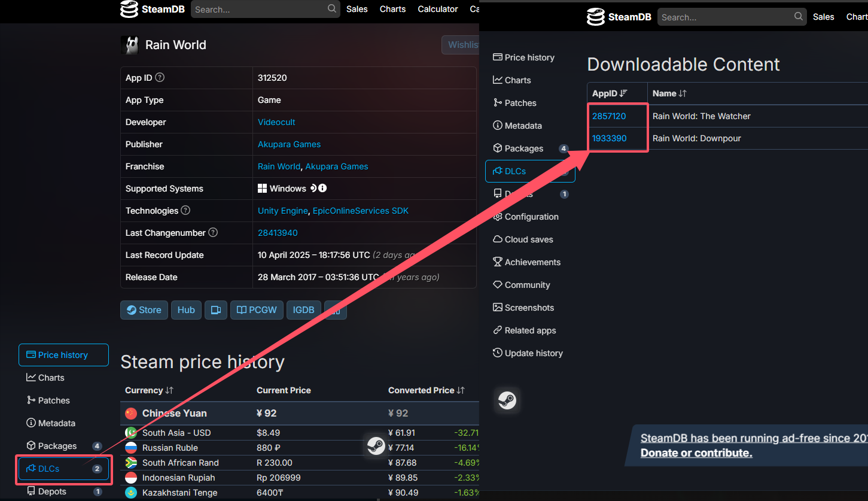The image size is (868, 501).
Task: Sort by Converted Price column icon
Action: (x=461, y=390)
